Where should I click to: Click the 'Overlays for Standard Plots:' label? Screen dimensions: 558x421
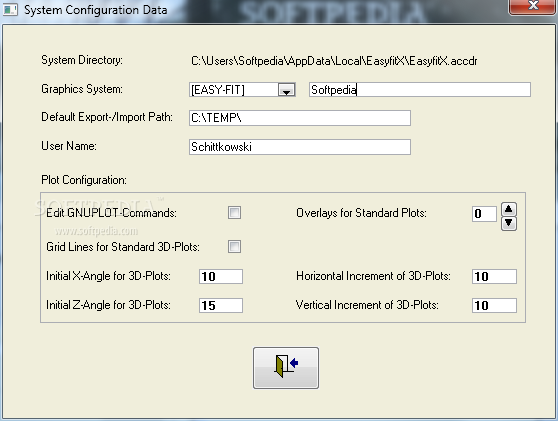point(361,213)
